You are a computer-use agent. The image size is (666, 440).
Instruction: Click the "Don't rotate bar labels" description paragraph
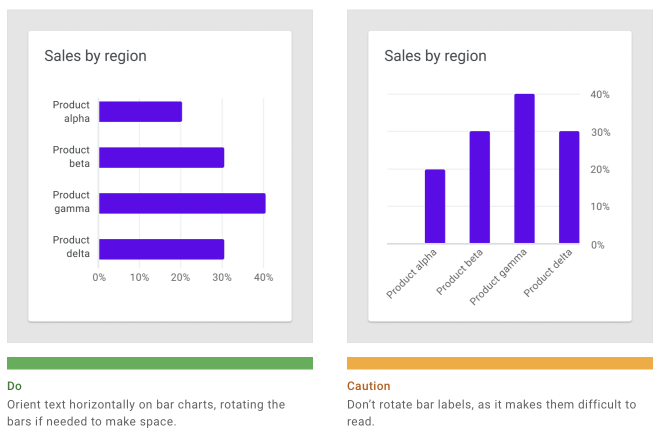point(490,413)
